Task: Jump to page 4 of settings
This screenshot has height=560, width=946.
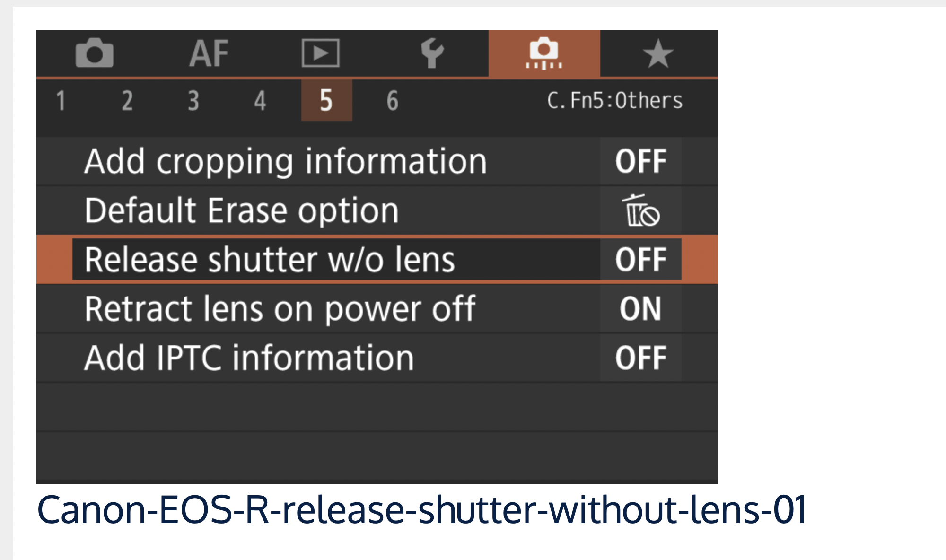Action: pyautogui.click(x=260, y=101)
